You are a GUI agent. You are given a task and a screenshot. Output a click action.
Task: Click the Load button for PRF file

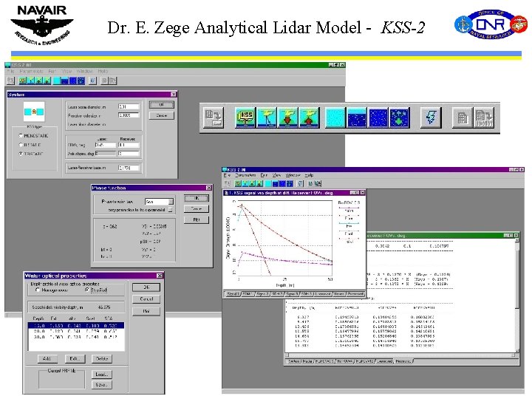[102, 375]
